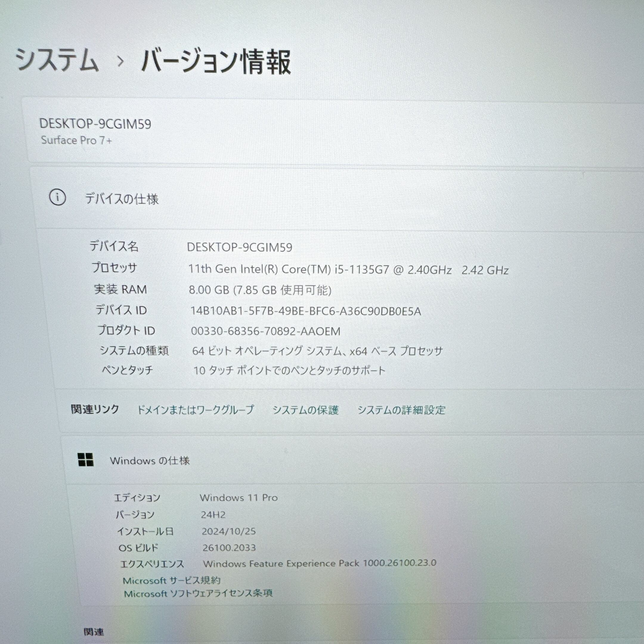
Task: Click the DESKTOP-9CGIM59 name in top card
Action: [x=95, y=124]
